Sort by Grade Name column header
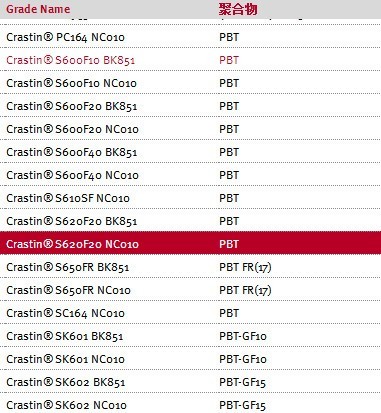The height and width of the screenshot is (413, 381). 38,9
